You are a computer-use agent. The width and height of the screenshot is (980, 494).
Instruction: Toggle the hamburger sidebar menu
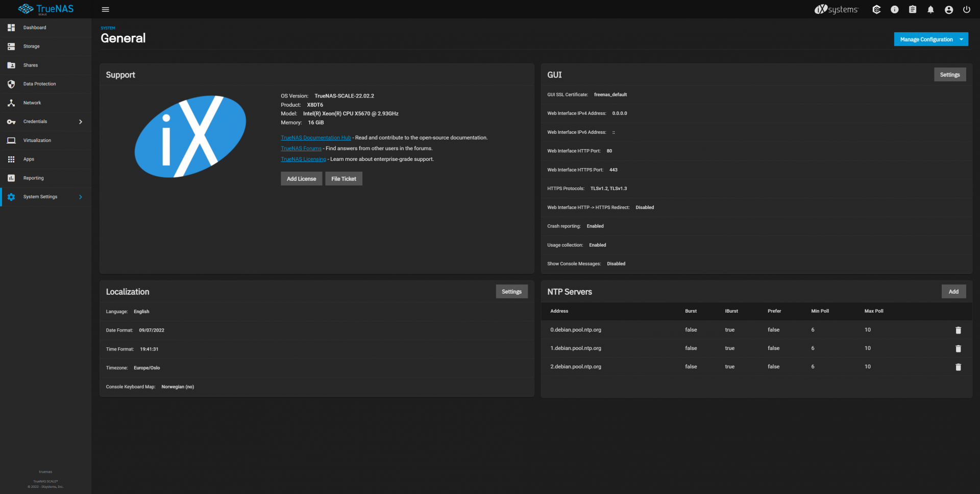tap(106, 9)
